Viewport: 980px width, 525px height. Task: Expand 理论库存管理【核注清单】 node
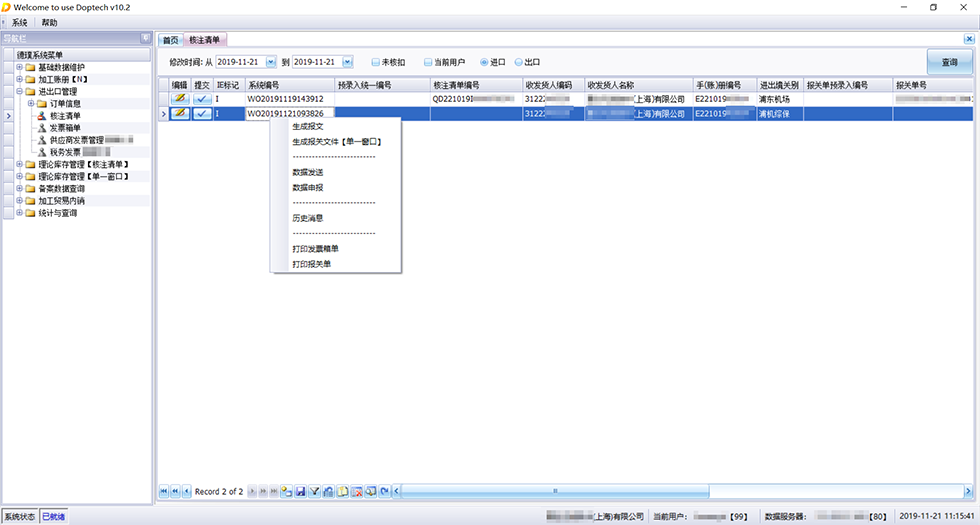pos(19,164)
